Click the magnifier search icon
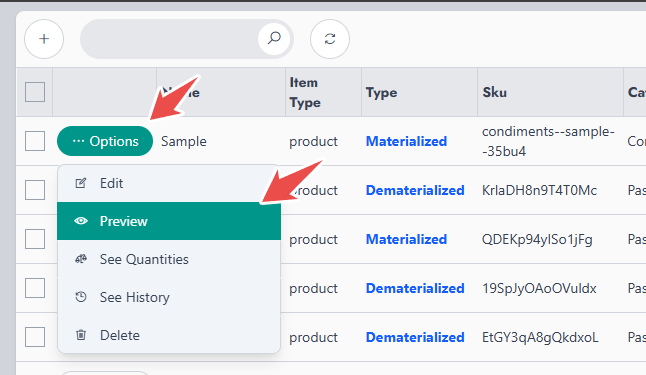This screenshot has height=375, width=646. 274,39
